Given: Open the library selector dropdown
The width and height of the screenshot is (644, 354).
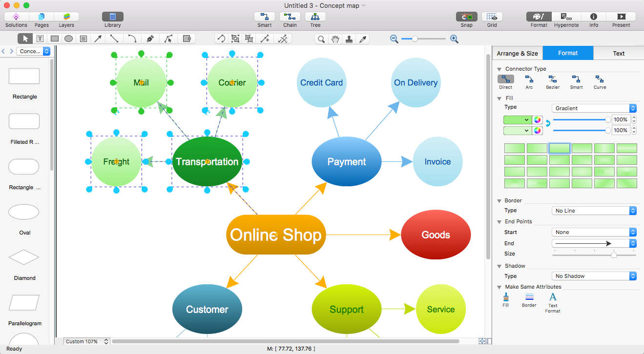Looking at the screenshot, I should point(33,51).
